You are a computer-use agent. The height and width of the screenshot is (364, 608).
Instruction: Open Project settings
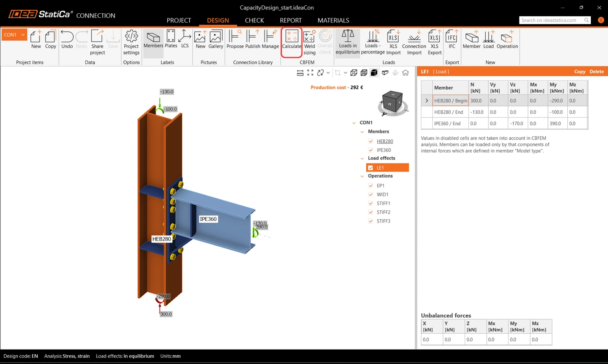[131, 42]
